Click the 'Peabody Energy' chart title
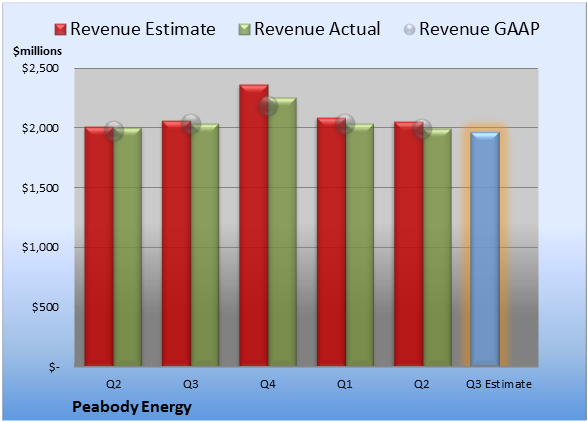The height and width of the screenshot is (422, 588). 132,407
